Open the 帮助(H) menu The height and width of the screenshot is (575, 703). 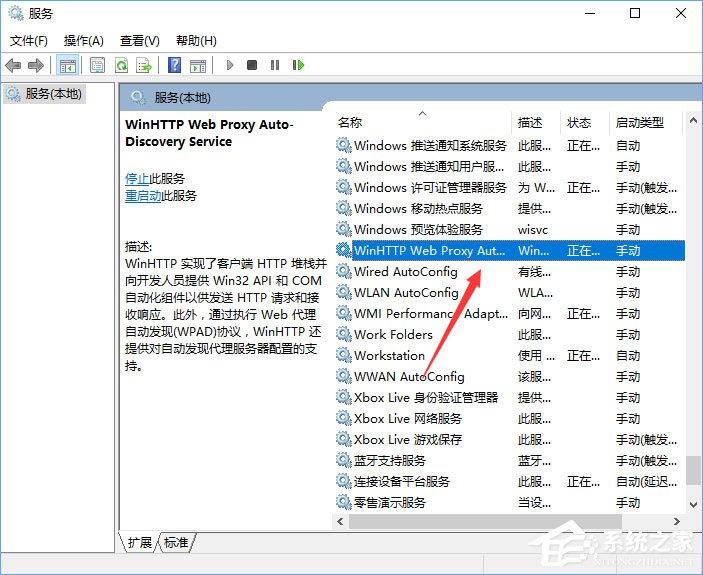click(x=196, y=41)
